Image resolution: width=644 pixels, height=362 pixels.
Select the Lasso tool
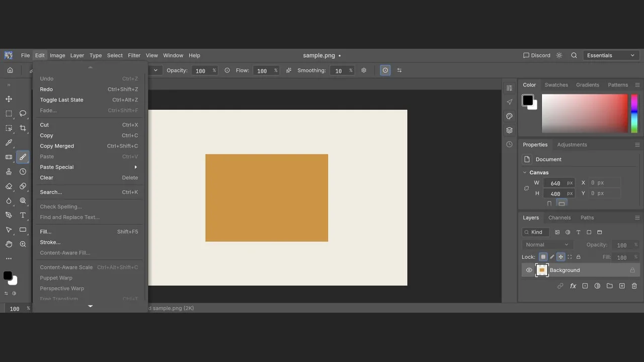(23, 114)
